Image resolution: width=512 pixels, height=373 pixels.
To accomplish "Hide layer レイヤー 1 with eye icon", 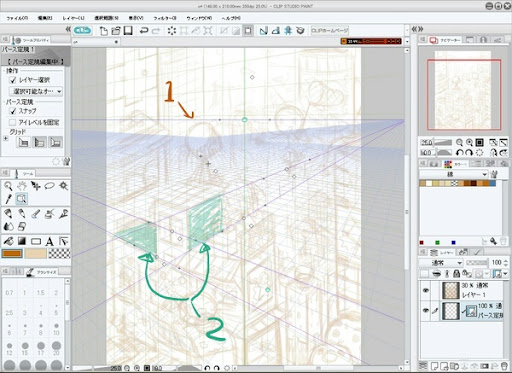I will pyautogui.click(x=425, y=290).
